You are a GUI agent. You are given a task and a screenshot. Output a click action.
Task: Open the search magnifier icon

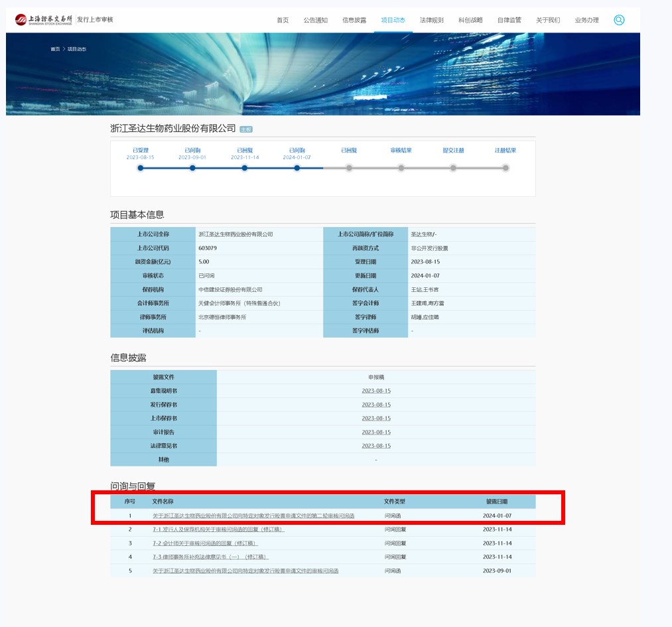[x=619, y=20]
